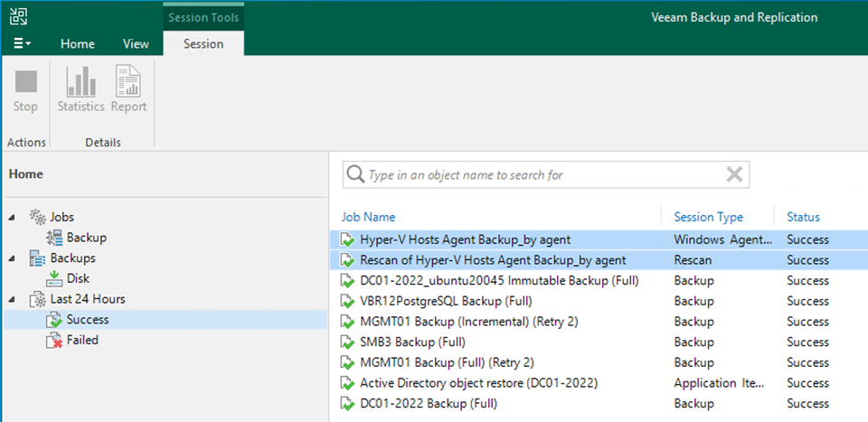Switch to the Home tab
Screen dimensions: 868x422
pos(78,44)
